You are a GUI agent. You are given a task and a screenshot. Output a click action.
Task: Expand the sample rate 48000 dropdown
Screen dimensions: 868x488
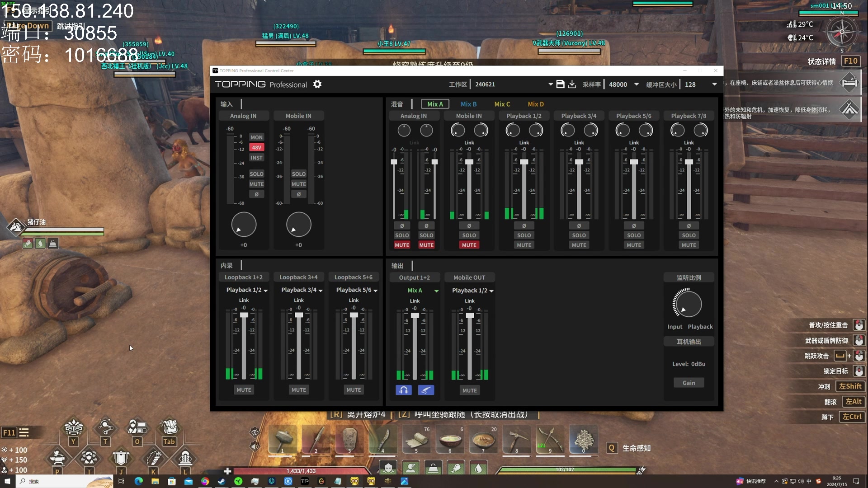[636, 84]
